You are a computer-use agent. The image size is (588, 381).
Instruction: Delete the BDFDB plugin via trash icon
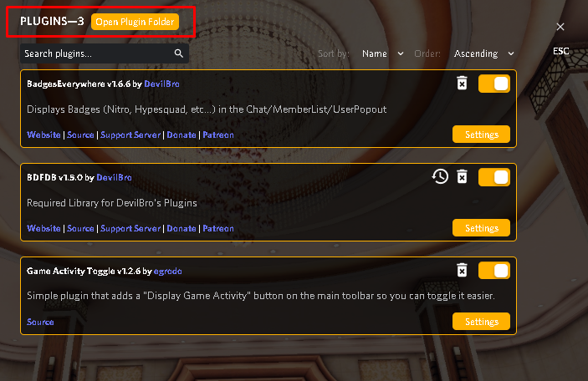click(462, 177)
